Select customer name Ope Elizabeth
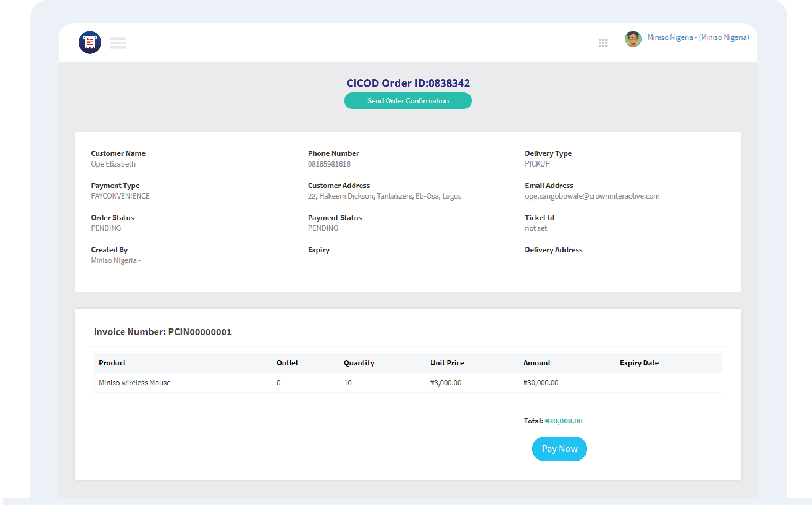The height and width of the screenshot is (512, 812). tap(113, 164)
